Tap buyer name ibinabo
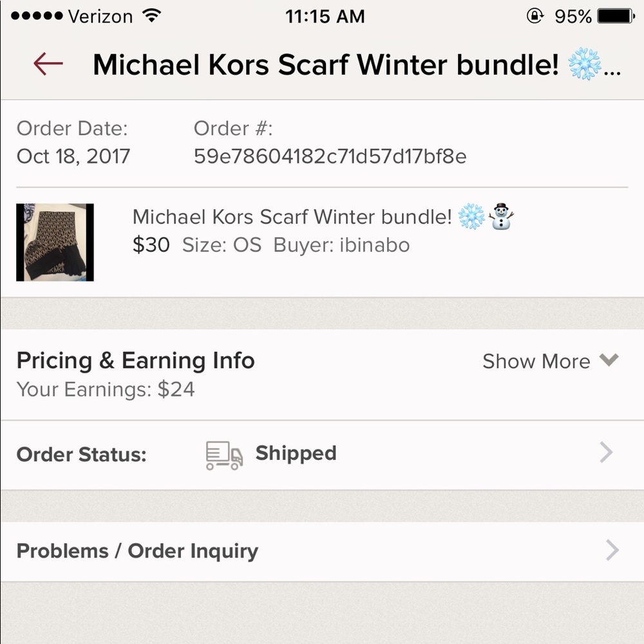 [x=374, y=245]
